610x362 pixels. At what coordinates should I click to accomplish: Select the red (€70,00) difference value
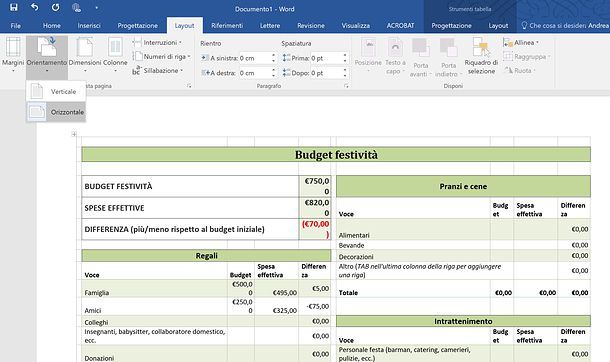316,229
